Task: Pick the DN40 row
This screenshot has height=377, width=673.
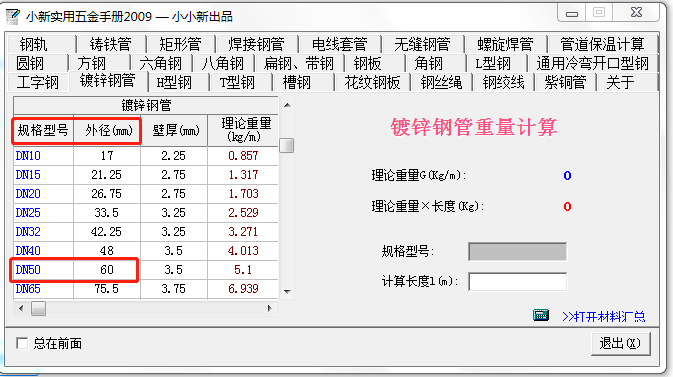Action: 146,251
